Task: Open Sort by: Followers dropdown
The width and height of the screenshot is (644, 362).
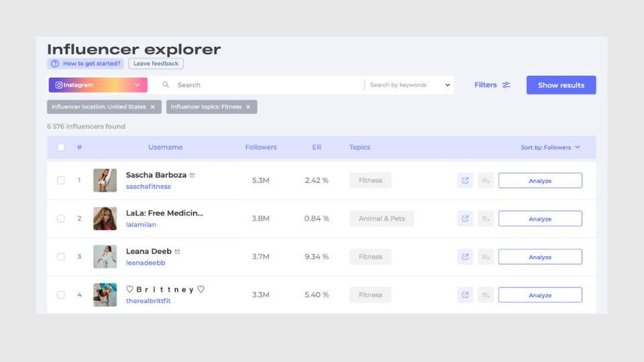Action: (x=550, y=147)
